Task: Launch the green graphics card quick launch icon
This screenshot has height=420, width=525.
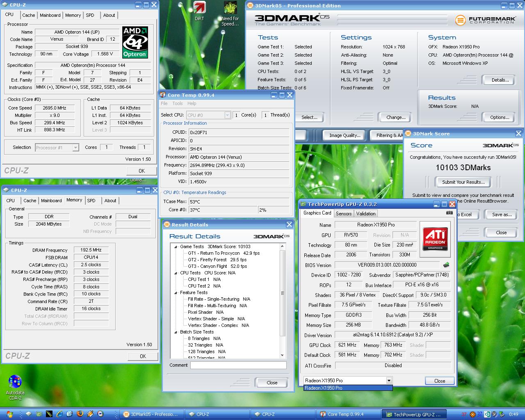Action: pyautogui.click(x=39, y=414)
